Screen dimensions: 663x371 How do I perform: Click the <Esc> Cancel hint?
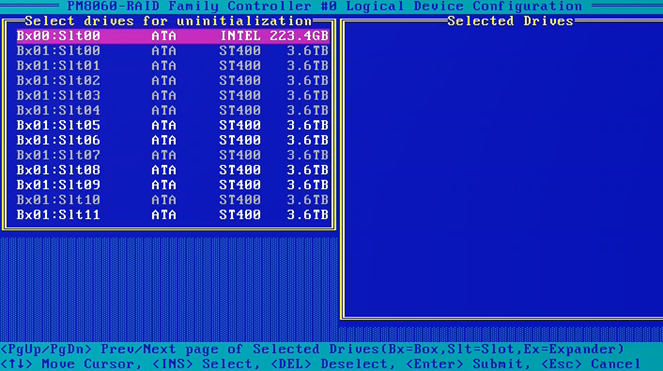[x=591, y=364]
